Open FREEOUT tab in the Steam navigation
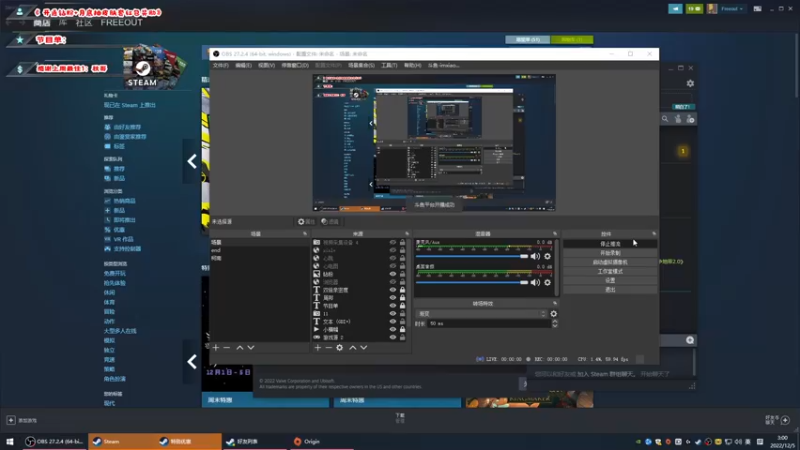The width and height of the screenshot is (800, 450). (x=121, y=23)
